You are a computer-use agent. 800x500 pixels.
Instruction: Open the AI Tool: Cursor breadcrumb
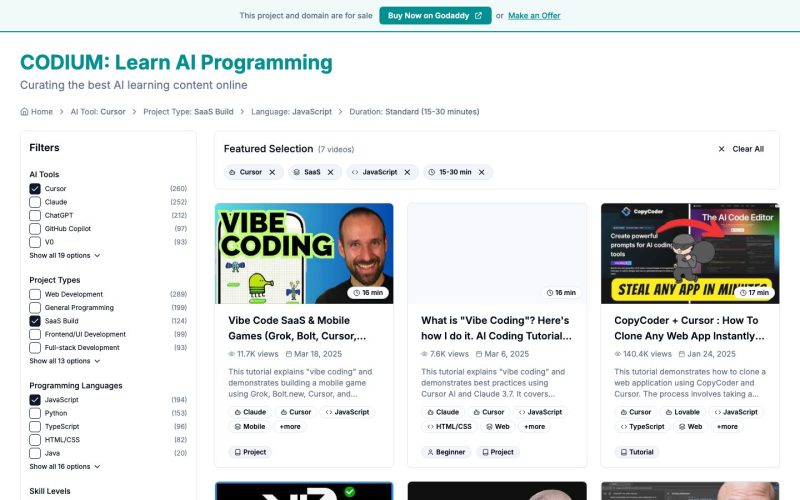point(98,112)
